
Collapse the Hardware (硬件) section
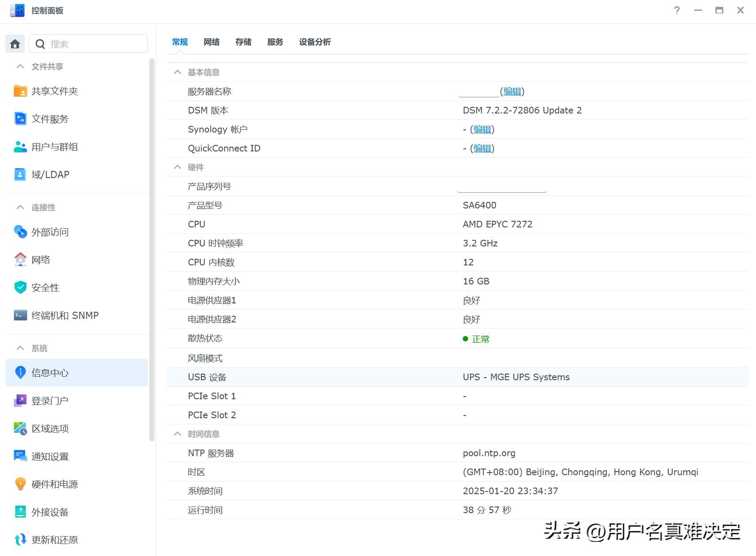coord(178,167)
